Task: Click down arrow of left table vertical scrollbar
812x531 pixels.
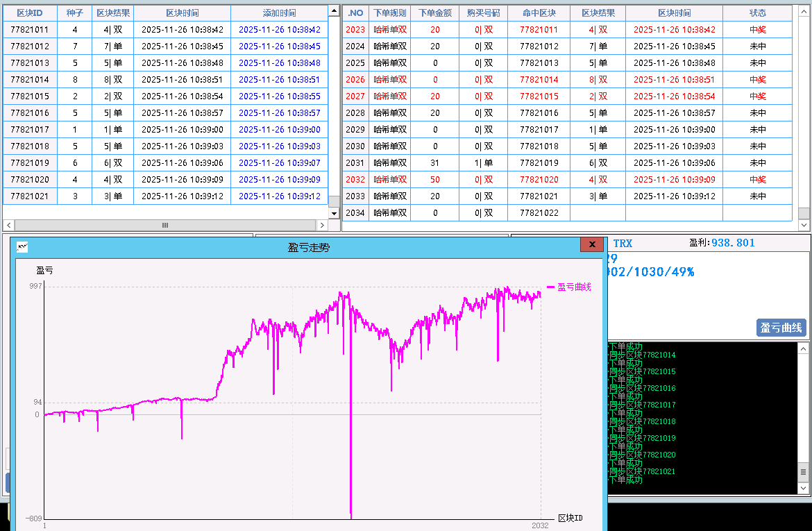Action: [334, 212]
